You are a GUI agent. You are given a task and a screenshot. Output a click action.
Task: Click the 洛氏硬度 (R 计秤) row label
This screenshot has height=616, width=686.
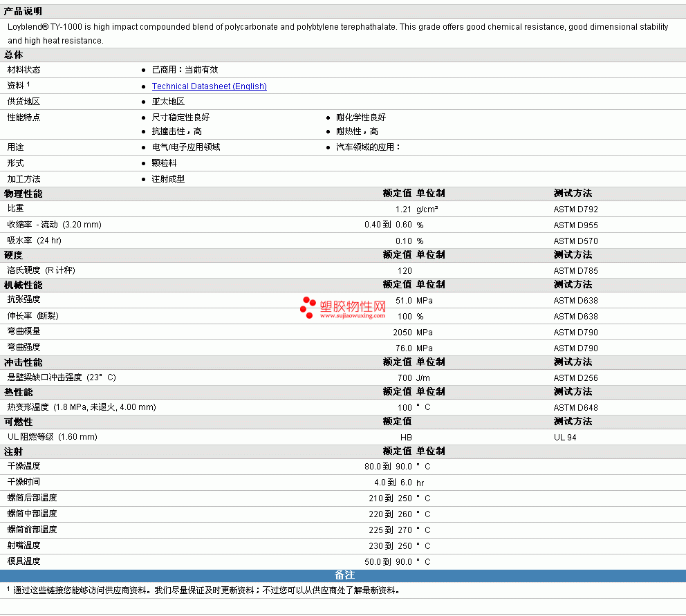coord(41,270)
